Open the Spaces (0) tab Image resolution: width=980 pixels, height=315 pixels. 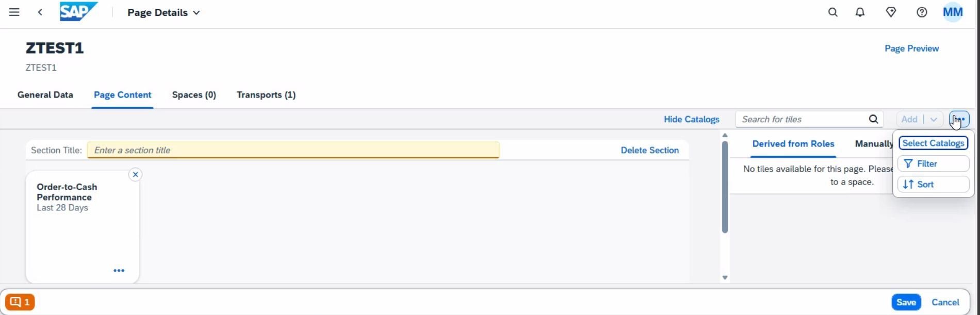(194, 95)
